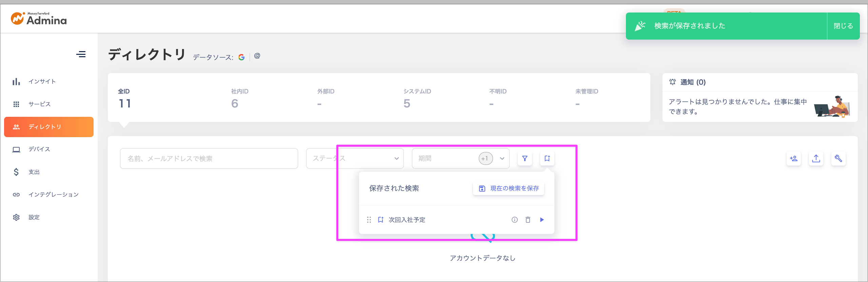868x282 pixels.
Task: Click the party popper icon in toast
Action: pos(640,26)
